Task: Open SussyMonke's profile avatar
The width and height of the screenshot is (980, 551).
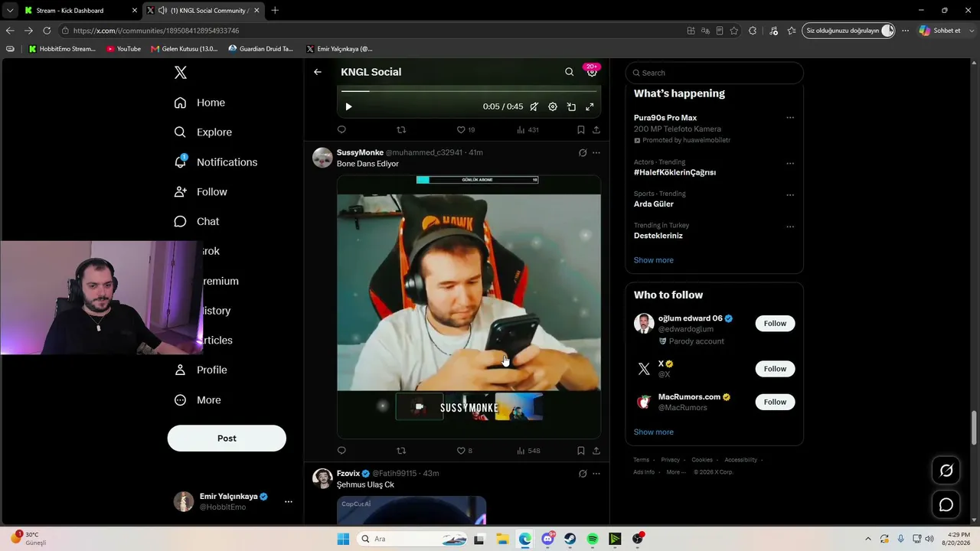Action: click(322, 158)
